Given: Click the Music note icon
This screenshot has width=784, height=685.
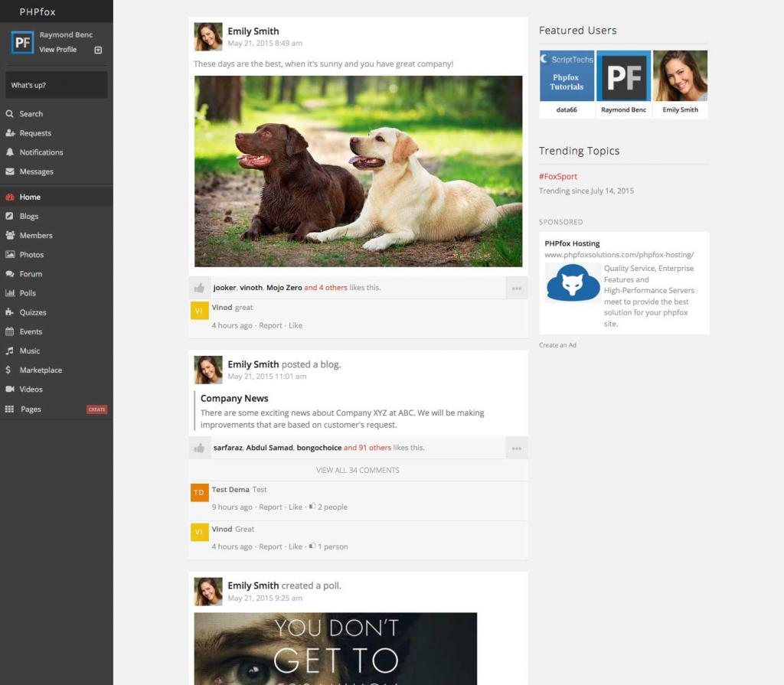Looking at the screenshot, I should [x=10, y=351].
